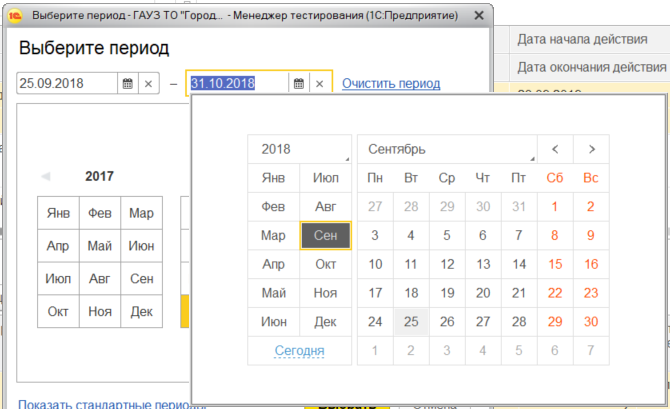Expand the 2018 year dropdown
670x409 pixels.
tap(299, 149)
